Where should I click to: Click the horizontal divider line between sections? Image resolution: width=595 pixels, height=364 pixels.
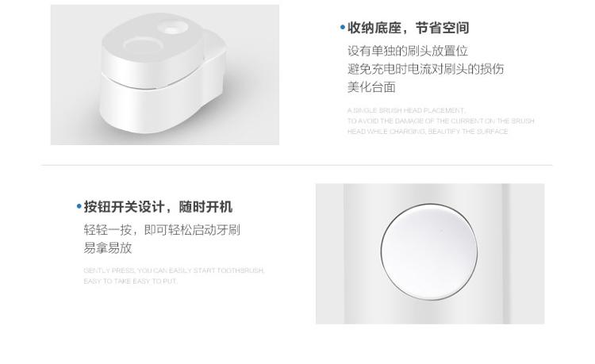coord(297,165)
